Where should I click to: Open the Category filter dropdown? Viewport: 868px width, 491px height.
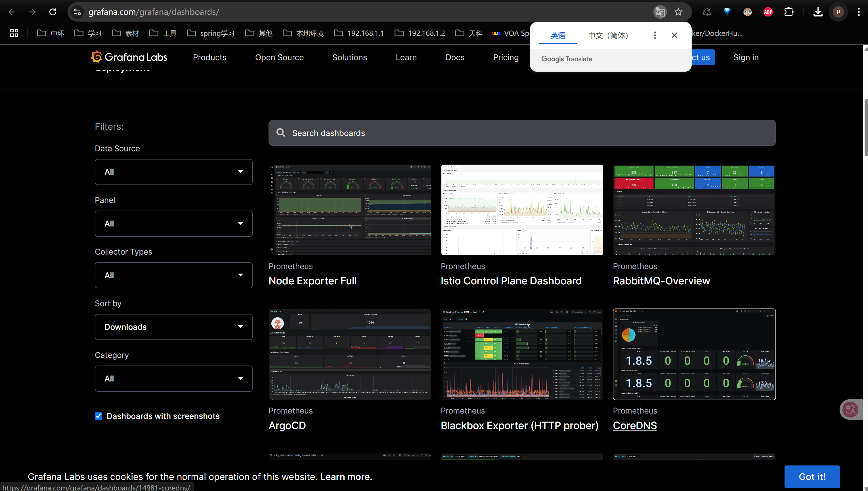click(173, 378)
